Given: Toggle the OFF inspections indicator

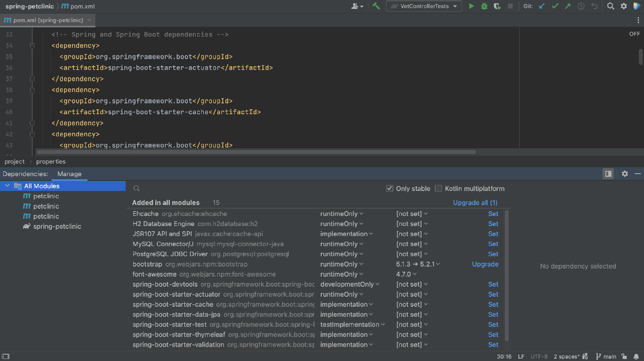Looking at the screenshot, I should pos(634,34).
